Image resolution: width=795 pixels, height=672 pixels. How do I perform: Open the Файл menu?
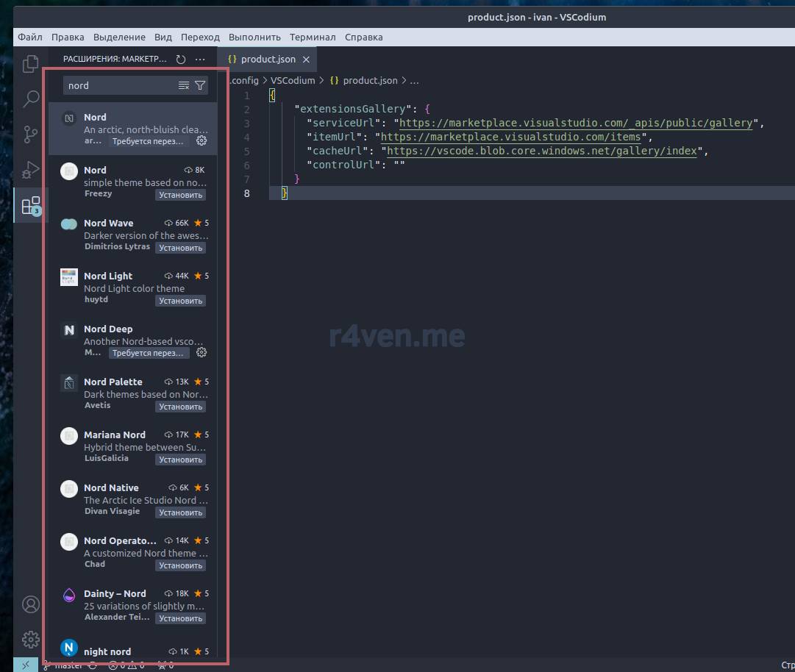pos(30,37)
